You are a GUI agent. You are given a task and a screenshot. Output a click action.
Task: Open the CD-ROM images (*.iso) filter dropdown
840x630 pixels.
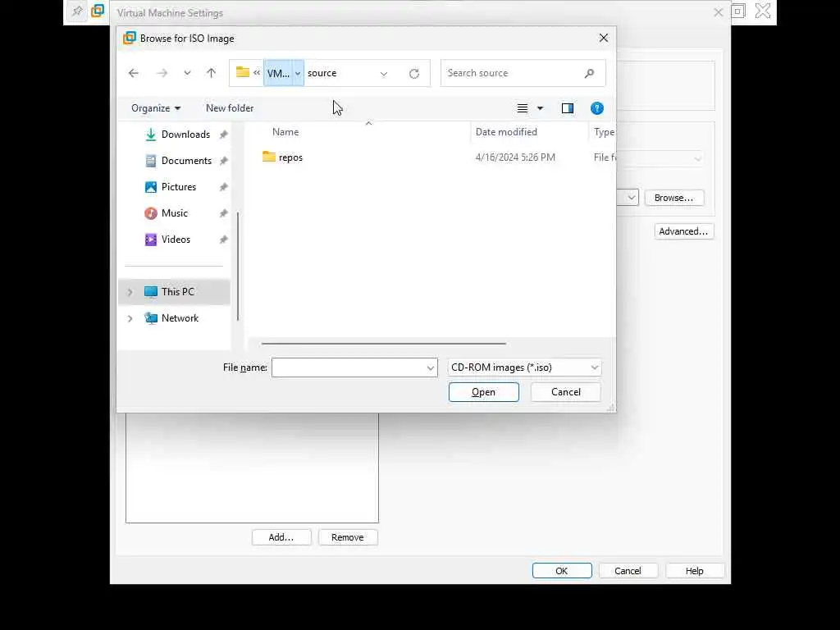pos(524,368)
